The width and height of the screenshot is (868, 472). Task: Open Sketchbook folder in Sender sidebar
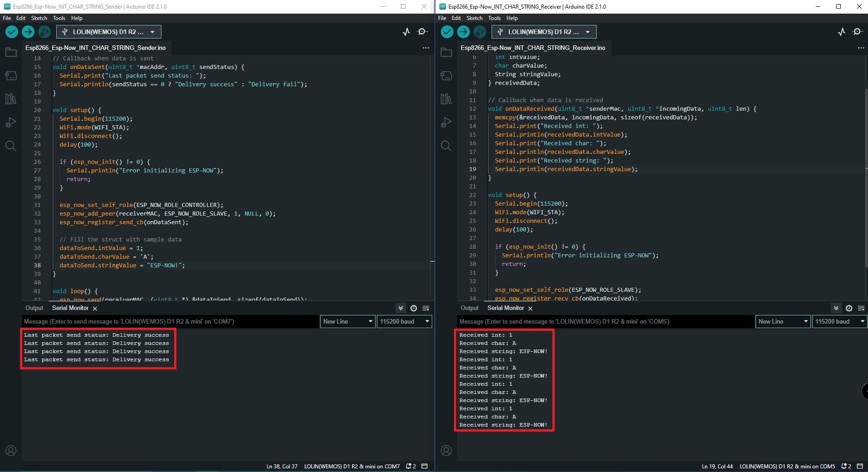pos(11,53)
